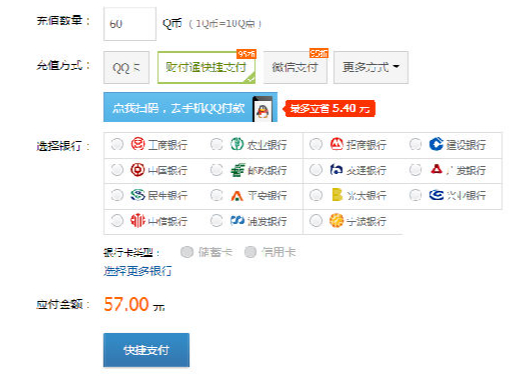
Task: Select 信用卡 as the card type
Action: (250, 252)
